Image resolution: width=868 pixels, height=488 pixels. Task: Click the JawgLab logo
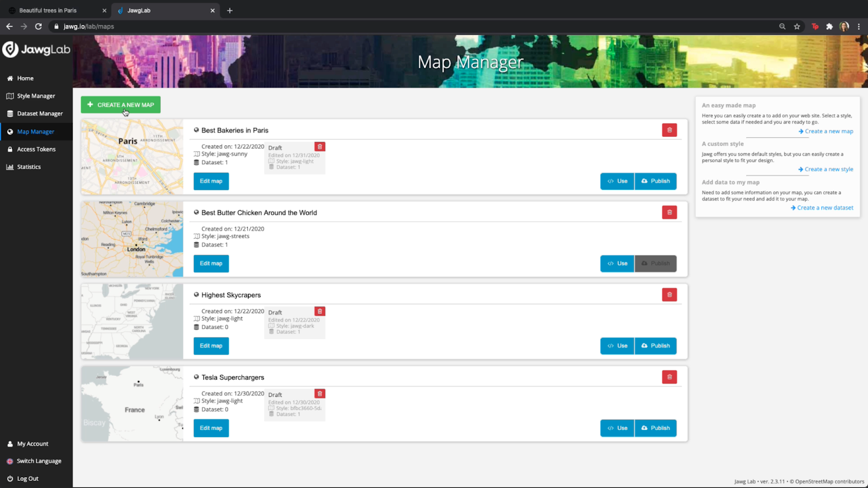36,49
